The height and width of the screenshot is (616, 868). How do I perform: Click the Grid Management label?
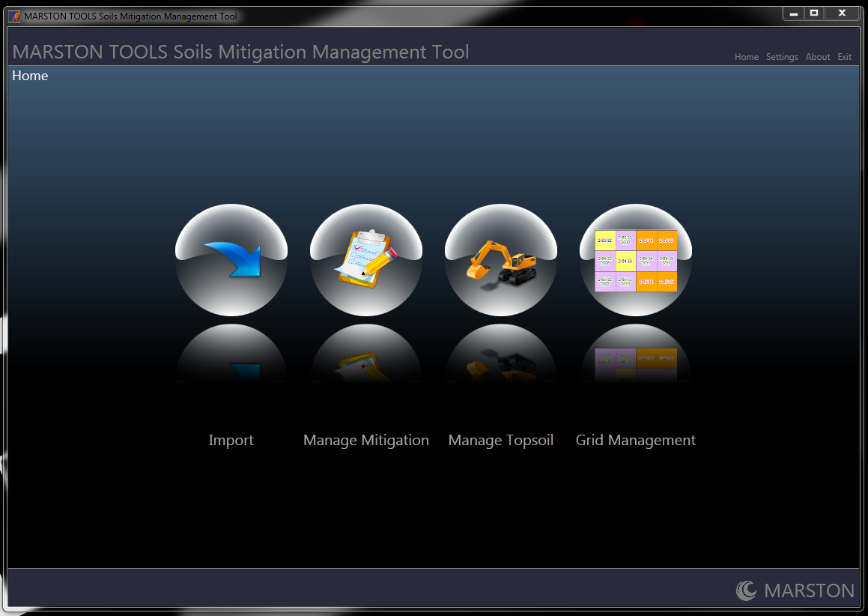pyautogui.click(x=636, y=440)
